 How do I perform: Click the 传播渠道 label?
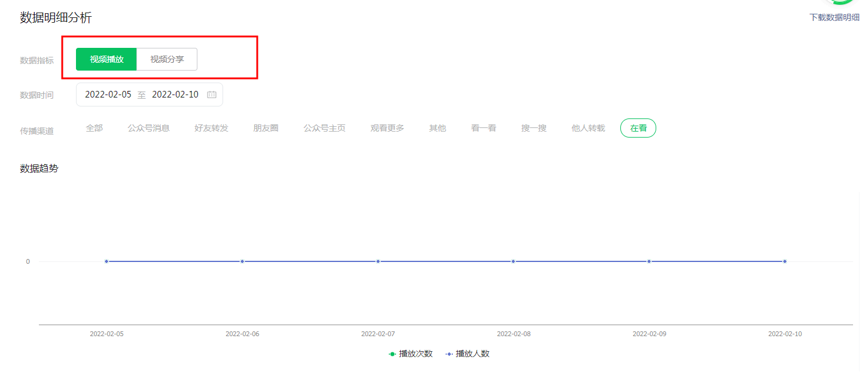tap(36, 130)
